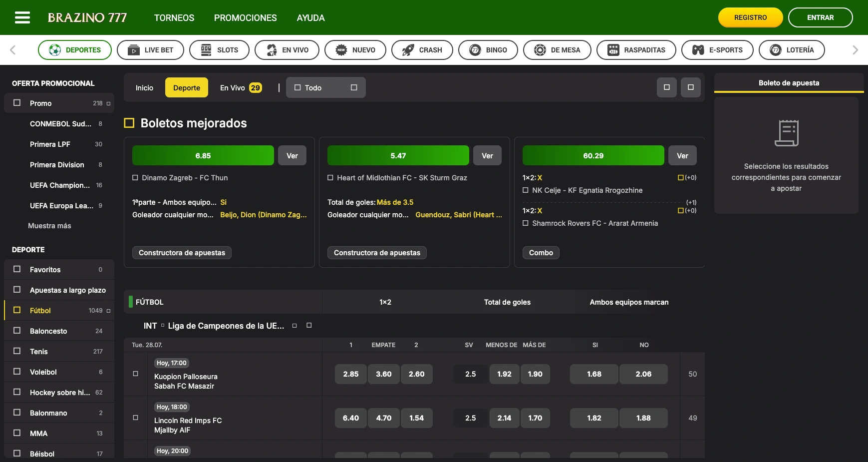This screenshot has width=868, height=462.
Task: Select Favoritos in the sports list
Action: 59,270
